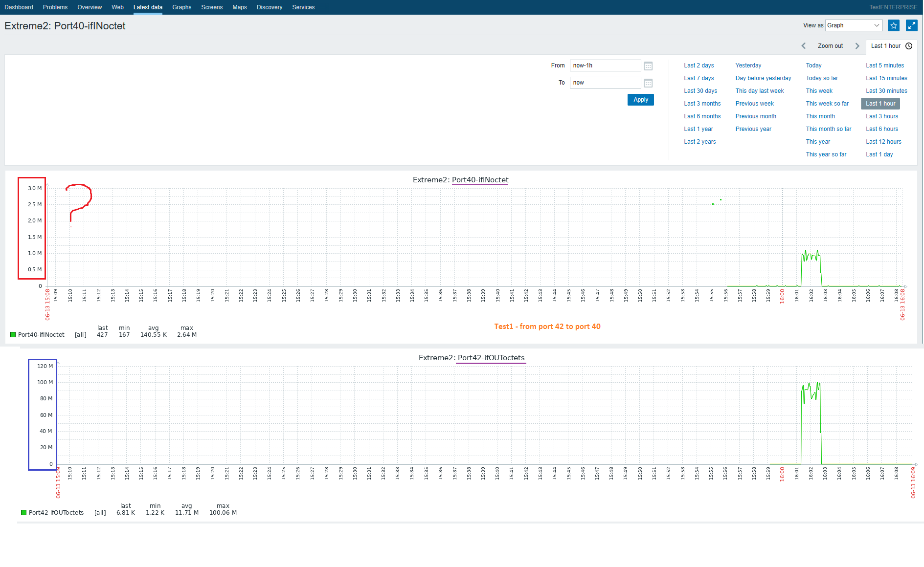Click the clock icon beside Last 1 hour
Viewport: 924px width, 567px height.
point(909,46)
